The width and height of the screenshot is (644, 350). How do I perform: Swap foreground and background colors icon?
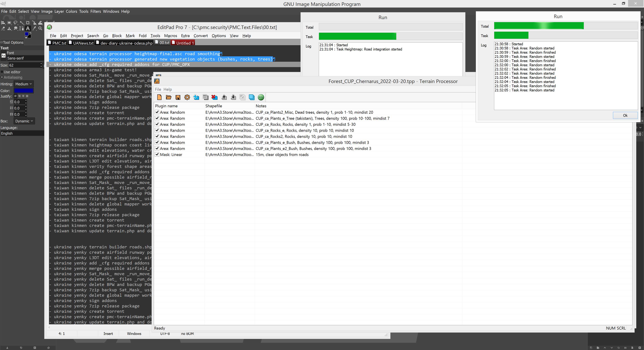click(x=31, y=33)
